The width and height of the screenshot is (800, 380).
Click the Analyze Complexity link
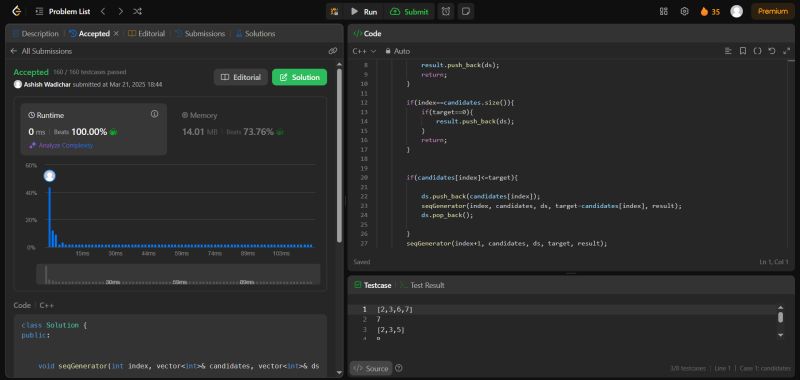[61, 145]
